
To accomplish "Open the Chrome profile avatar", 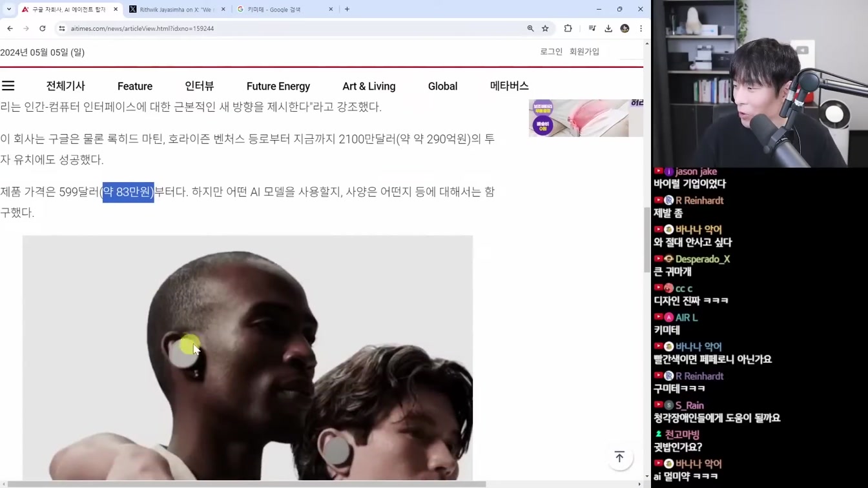I will (x=625, y=28).
